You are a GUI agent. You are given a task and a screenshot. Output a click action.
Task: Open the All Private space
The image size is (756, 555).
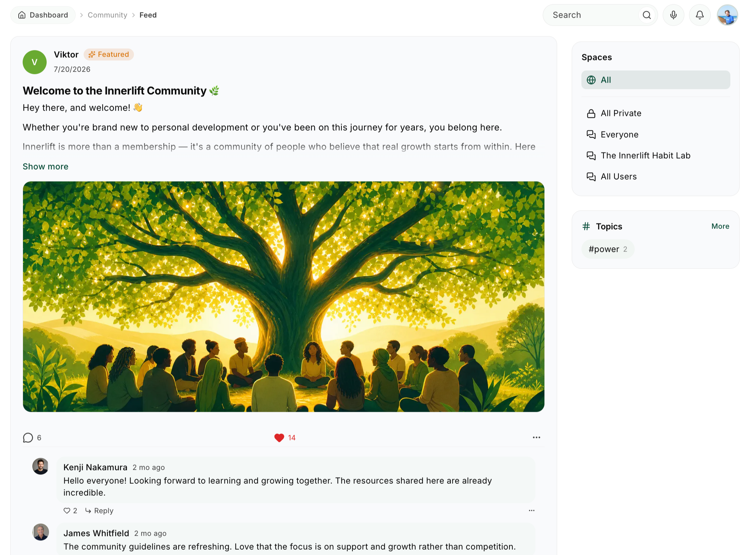(x=655, y=113)
